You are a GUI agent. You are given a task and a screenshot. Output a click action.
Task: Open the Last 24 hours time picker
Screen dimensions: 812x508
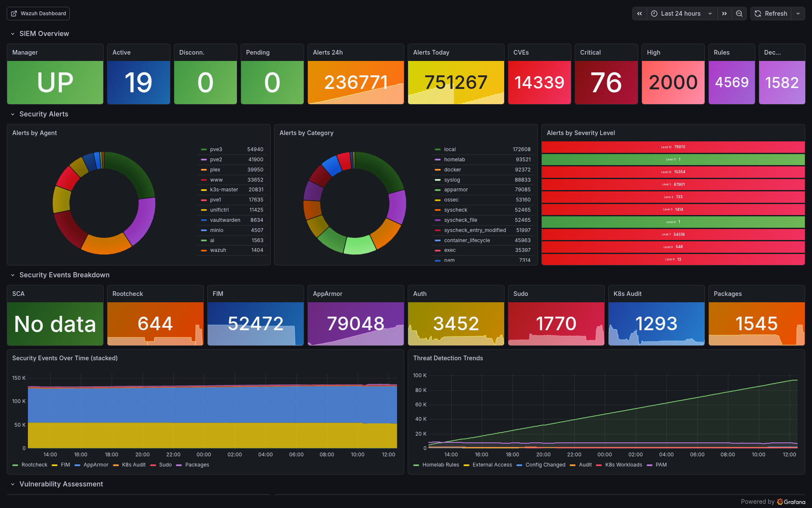pos(681,14)
